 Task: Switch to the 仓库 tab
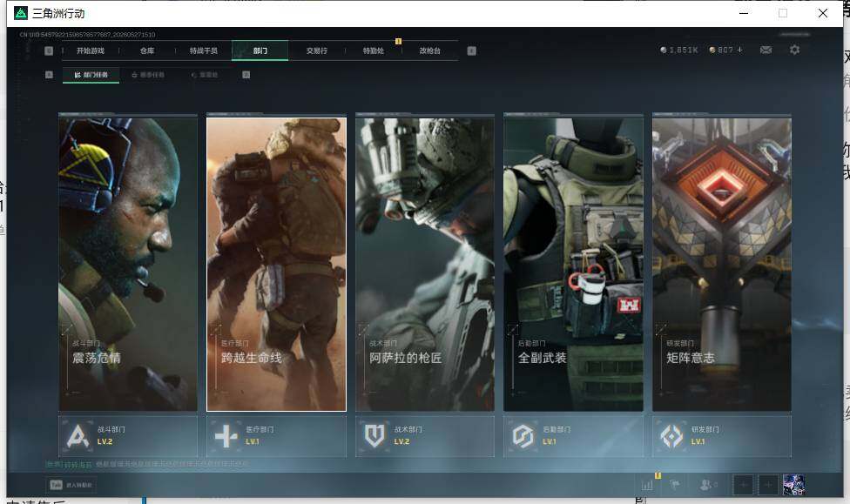(x=147, y=50)
